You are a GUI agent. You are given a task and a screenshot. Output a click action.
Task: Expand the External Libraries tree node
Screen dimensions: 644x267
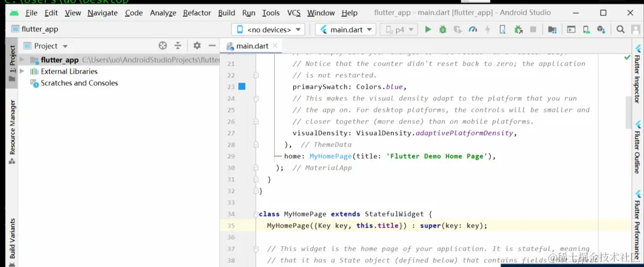pyautogui.click(x=22, y=72)
